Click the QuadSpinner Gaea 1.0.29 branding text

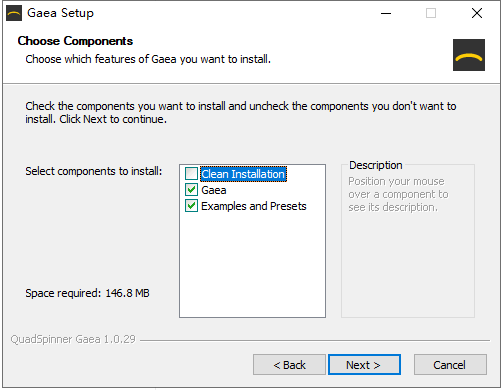tap(73, 339)
